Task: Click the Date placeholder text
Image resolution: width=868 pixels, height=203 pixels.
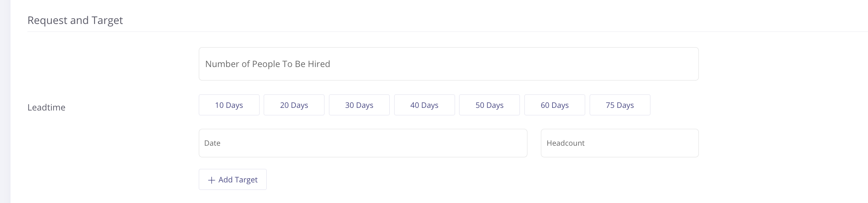Action: (212, 143)
